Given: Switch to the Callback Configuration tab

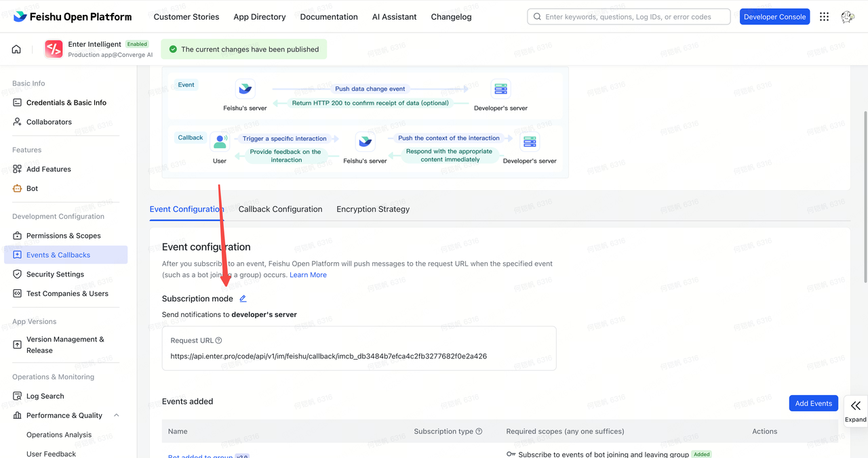Looking at the screenshot, I should point(280,209).
